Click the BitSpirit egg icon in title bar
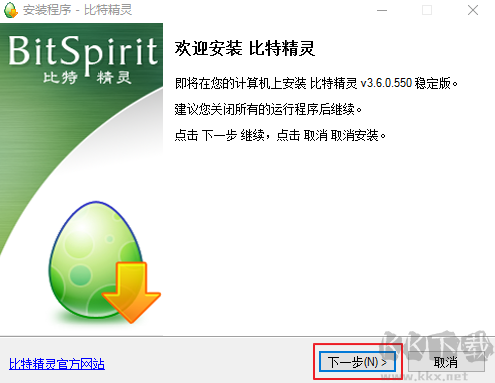495x383 pixels. point(11,10)
